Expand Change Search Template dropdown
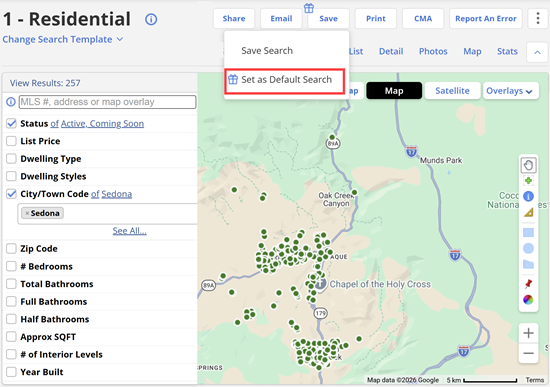The image size is (550, 387). [x=63, y=39]
